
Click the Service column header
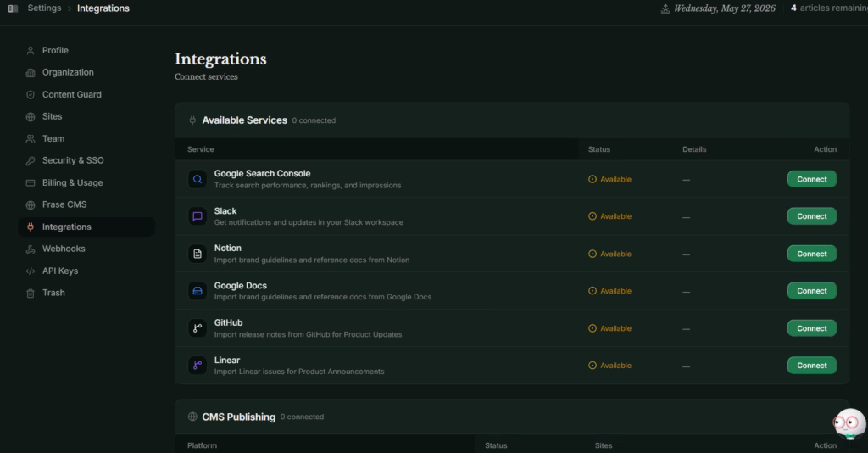click(200, 149)
